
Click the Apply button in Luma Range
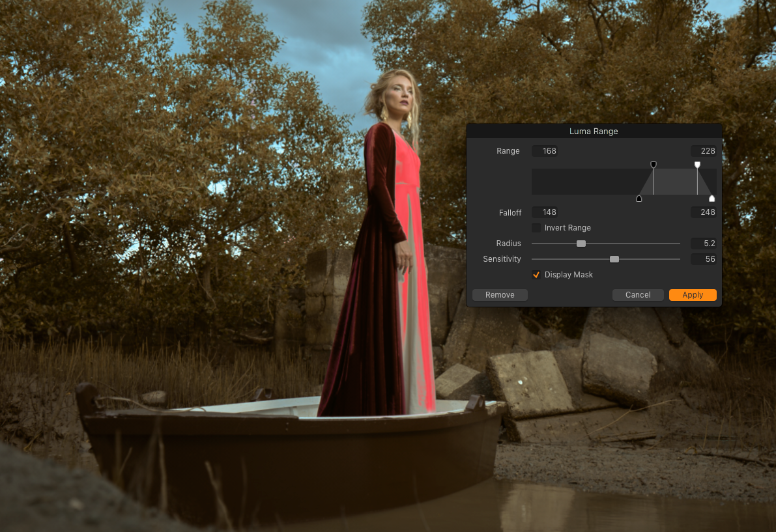(x=693, y=295)
